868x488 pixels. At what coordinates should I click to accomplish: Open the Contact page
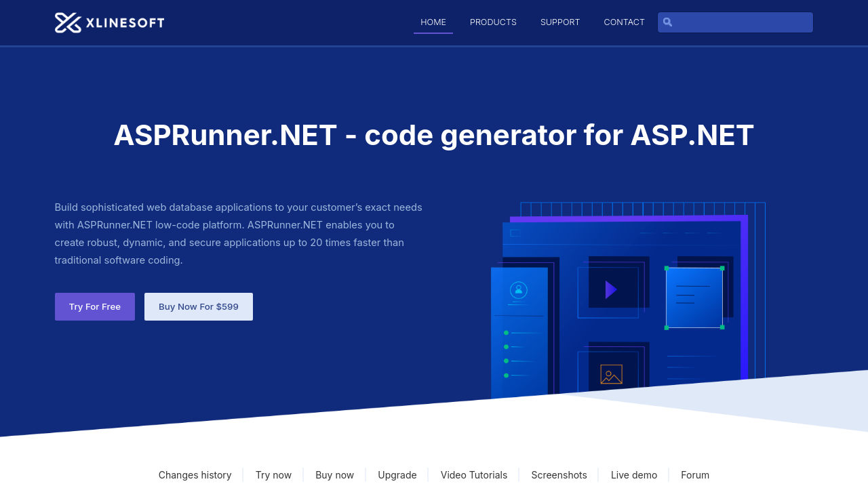[624, 22]
